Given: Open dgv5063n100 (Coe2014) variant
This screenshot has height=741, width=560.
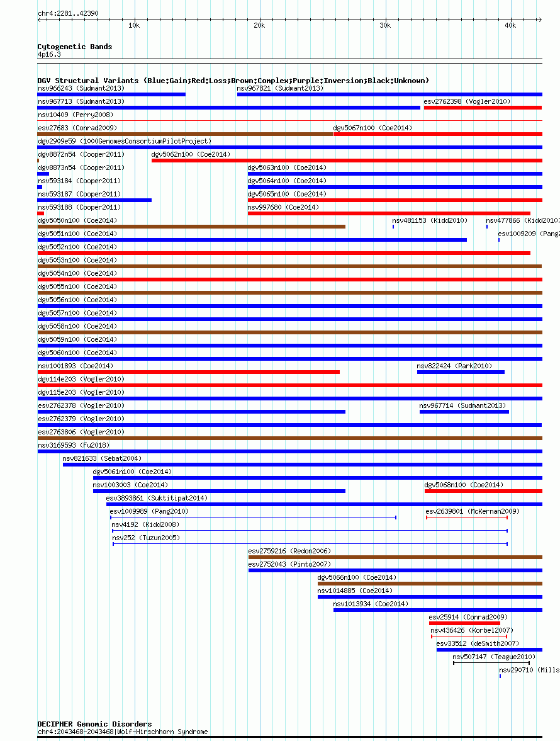Looking at the screenshot, I should point(395,174).
